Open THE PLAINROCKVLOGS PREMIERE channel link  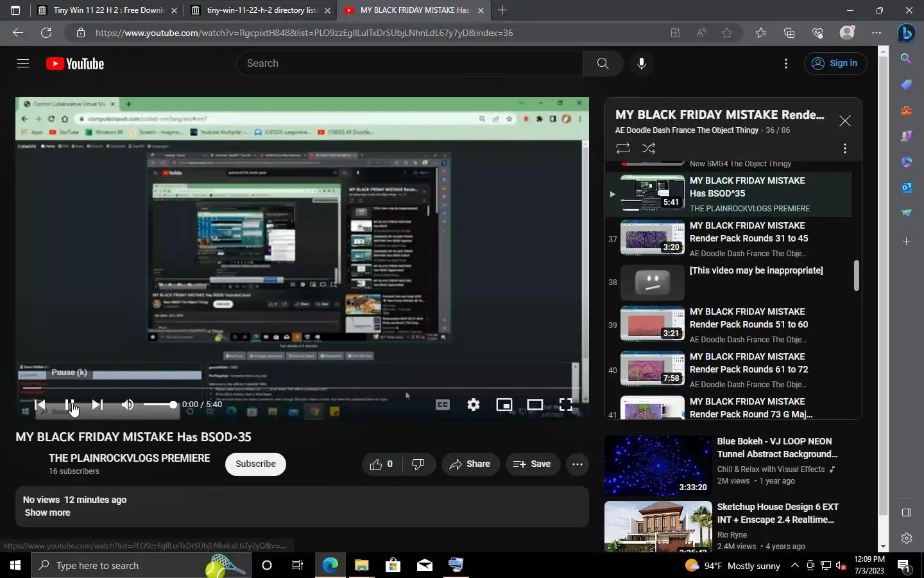130,459
